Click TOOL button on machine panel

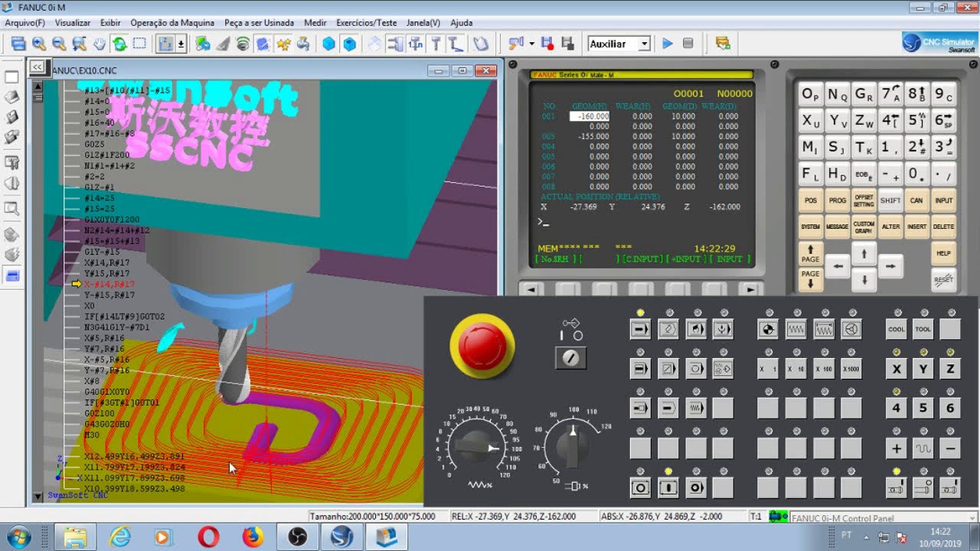pos(923,330)
